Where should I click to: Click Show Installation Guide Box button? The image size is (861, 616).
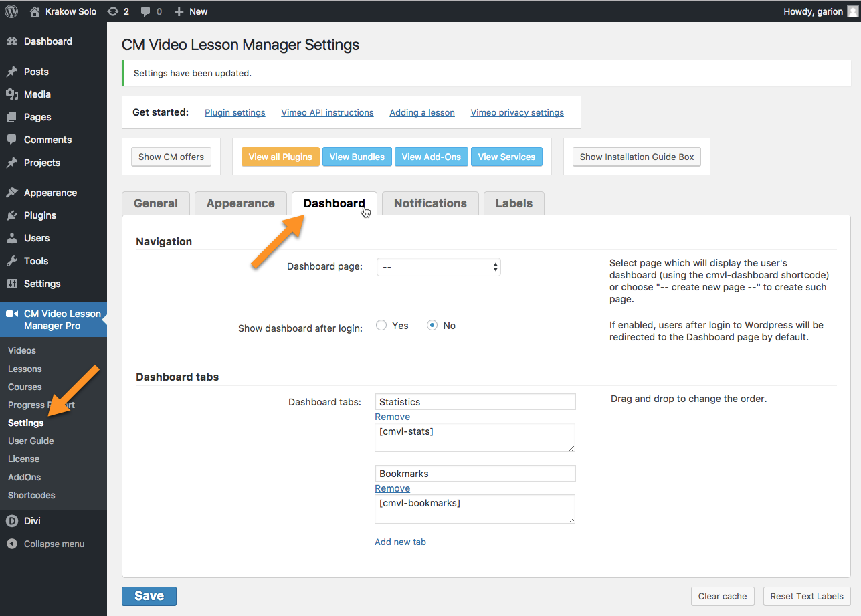(x=637, y=157)
